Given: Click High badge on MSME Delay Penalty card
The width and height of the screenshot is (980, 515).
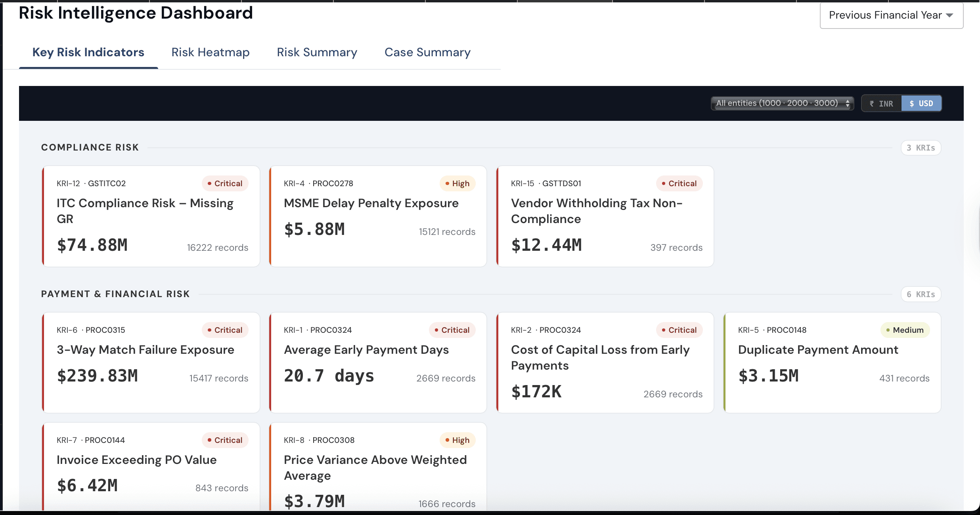Looking at the screenshot, I should click(x=457, y=183).
